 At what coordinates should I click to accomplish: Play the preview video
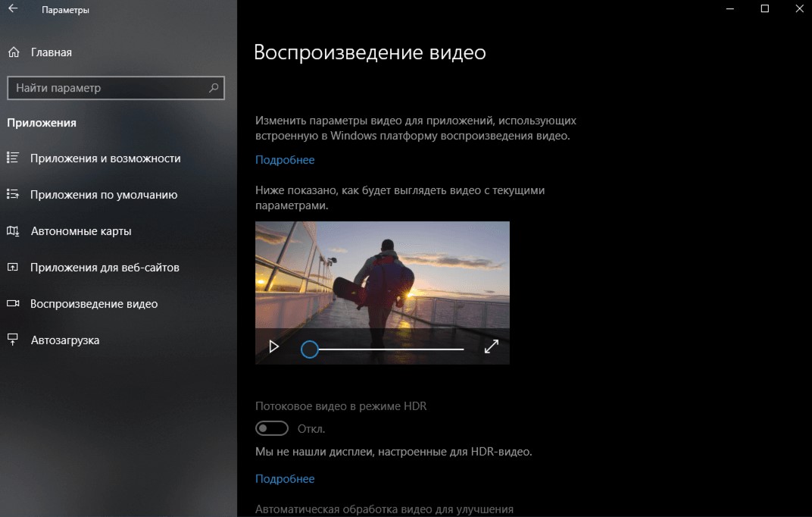pyautogui.click(x=273, y=346)
